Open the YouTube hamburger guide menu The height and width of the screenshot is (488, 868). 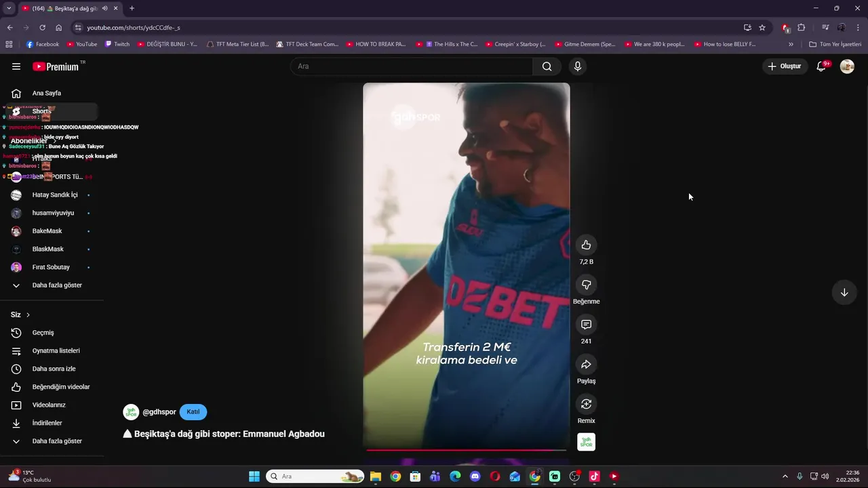pos(16,66)
